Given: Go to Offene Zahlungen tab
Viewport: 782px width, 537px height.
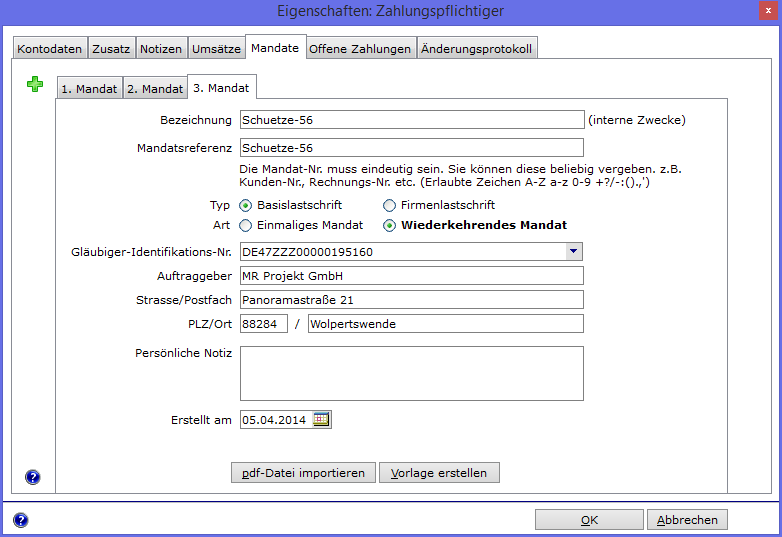Looking at the screenshot, I should pyautogui.click(x=360, y=48).
